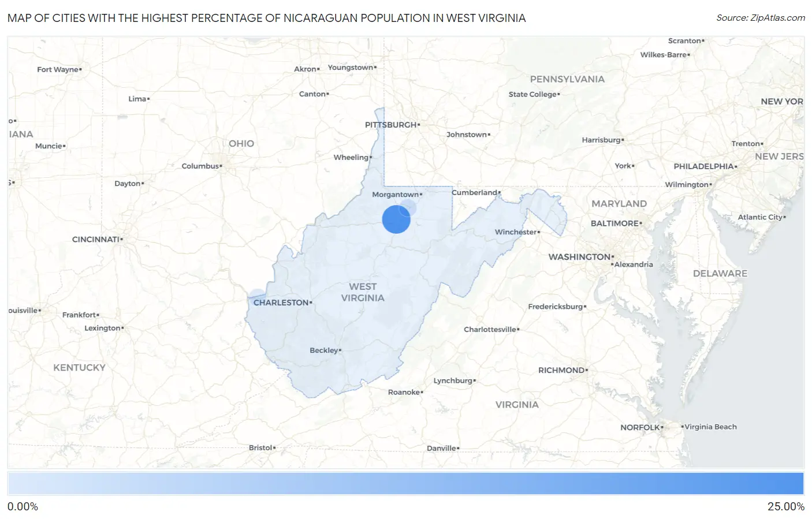Click the Youngstown city label
This screenshot has width=812, height=519.
coord(351,68)
